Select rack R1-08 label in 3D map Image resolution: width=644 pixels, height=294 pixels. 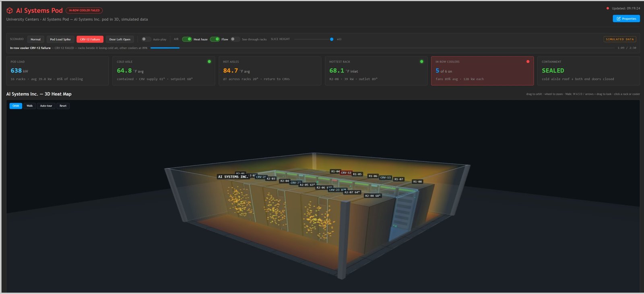point(417,182)
